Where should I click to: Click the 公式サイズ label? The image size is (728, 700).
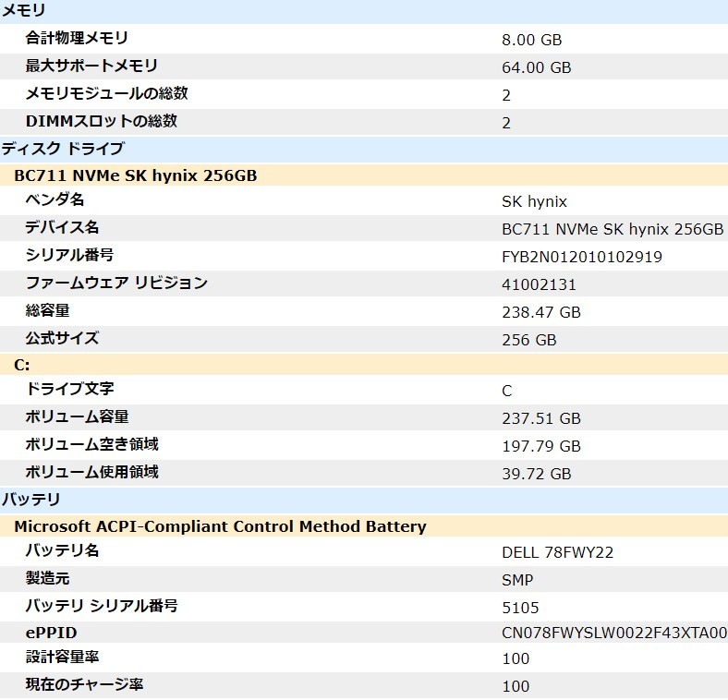(x=62, y=338)
